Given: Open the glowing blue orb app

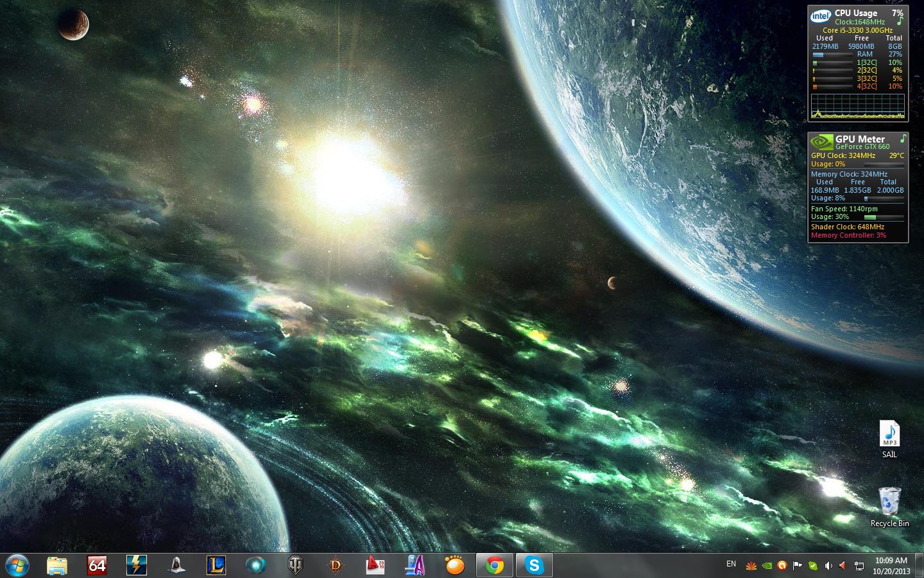Looking at the screenshot, I should click(x=256, y=565).
